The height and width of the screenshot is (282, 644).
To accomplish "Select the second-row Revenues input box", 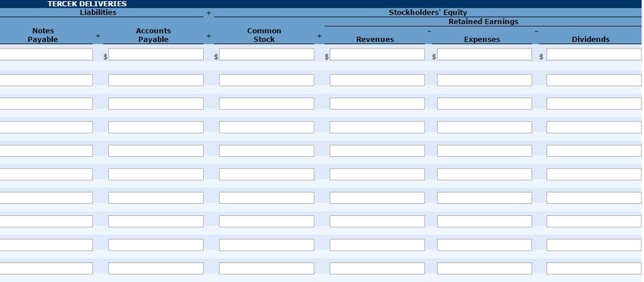I will pos(377,80).
